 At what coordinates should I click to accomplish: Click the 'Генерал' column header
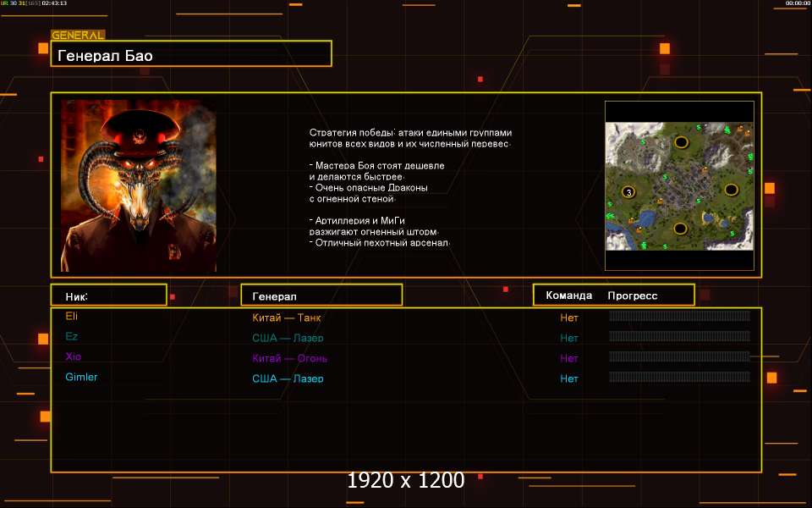point(321,295)
